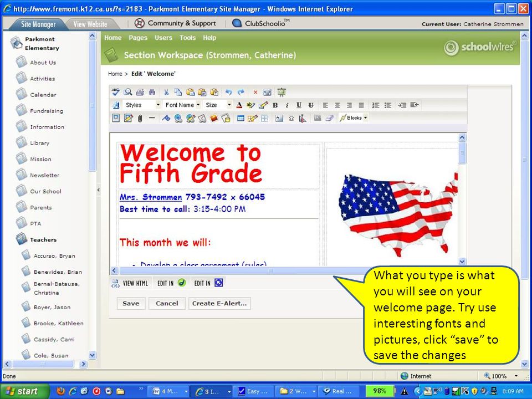The height and width of the screenshot is (399, 532).
Task: Toggle underline formatting
Action: (x=299, y=105)
